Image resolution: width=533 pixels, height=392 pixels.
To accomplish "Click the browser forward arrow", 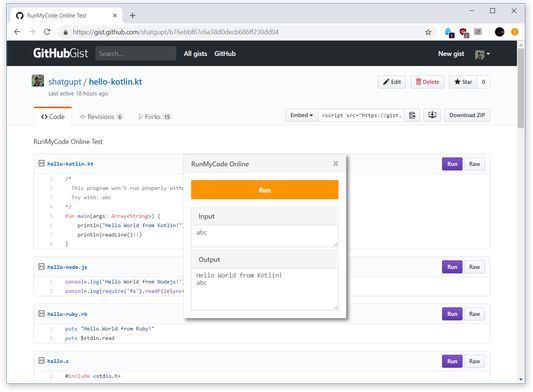I will tap(32, 32).
